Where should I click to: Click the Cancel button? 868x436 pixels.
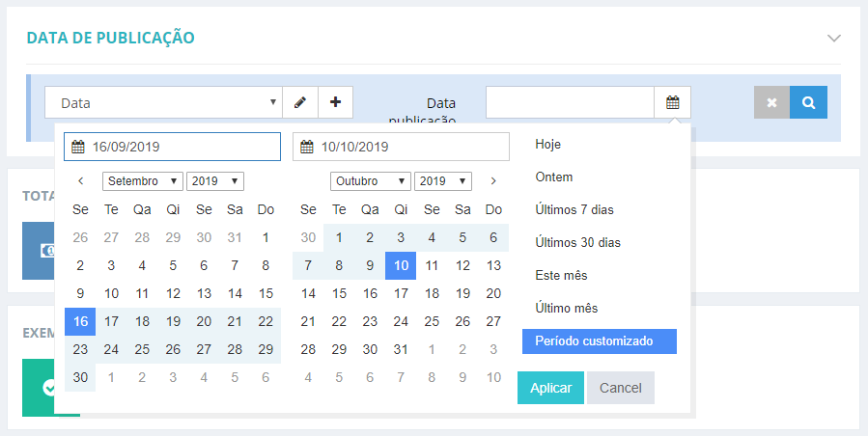pyautogui.click(x=620, y=388)
